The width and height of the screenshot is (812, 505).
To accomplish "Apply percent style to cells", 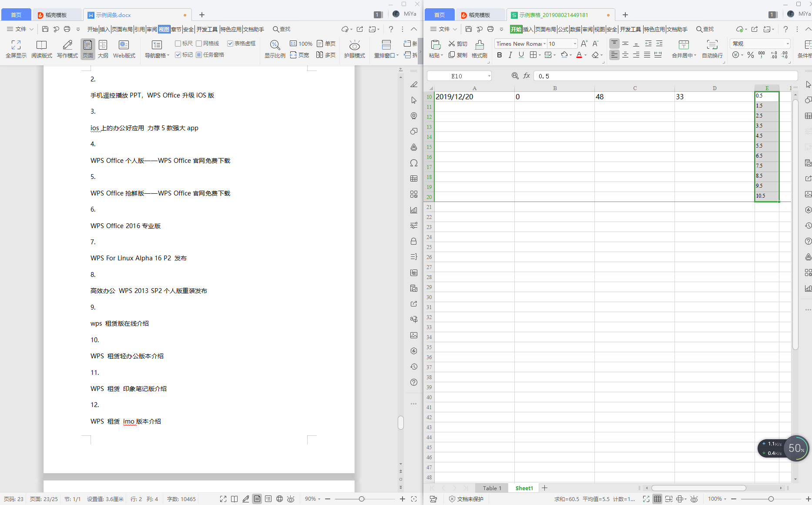I will coord(751,55).
